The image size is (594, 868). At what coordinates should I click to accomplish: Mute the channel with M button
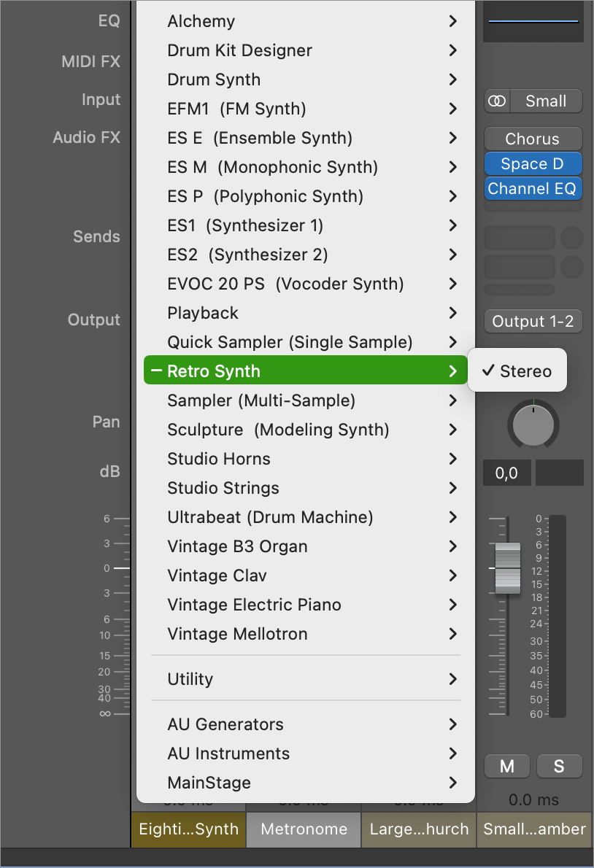tap(507, 766)
